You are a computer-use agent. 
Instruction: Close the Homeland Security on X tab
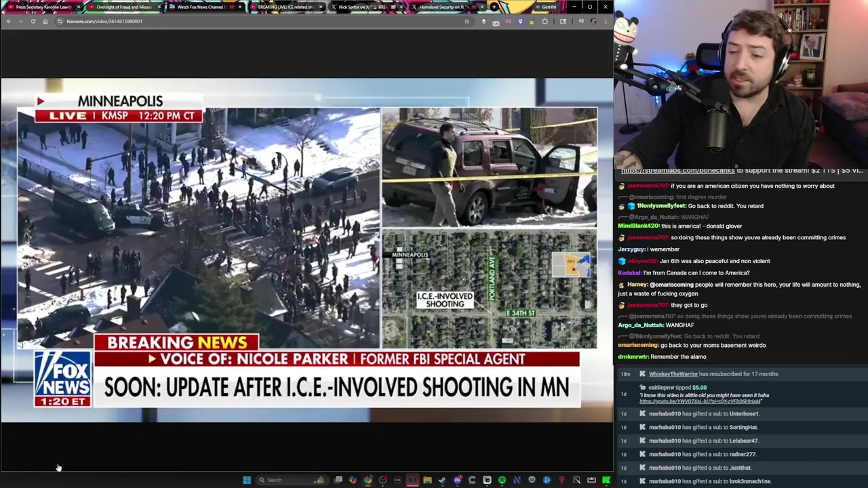point(482,7)
